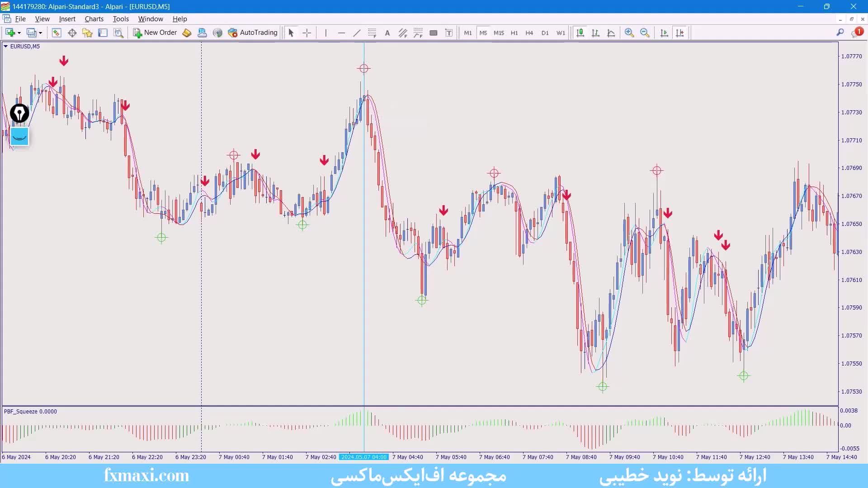
Task: Open the Profiles dropdown arrow
Action: pyautogui.click(x=40, y=33)
